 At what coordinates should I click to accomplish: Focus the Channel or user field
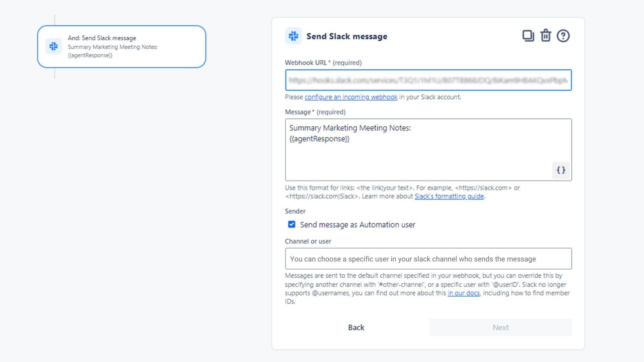pos(428,259)
